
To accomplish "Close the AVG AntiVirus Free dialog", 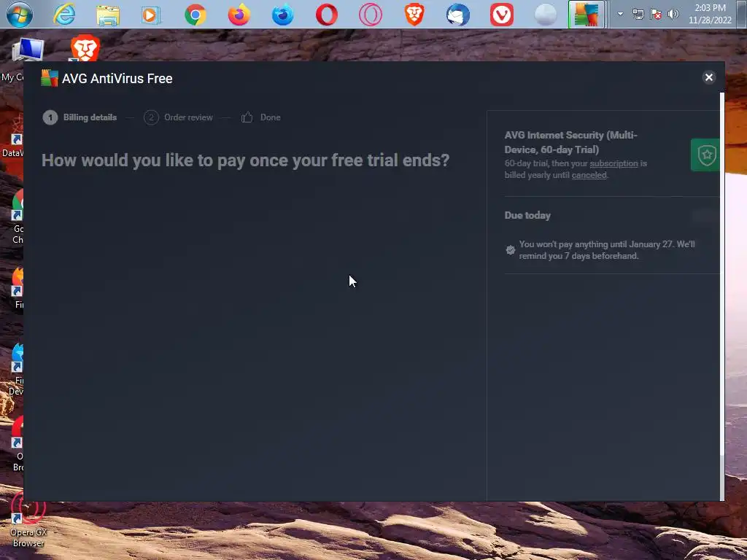I will (x=709, y=77).
